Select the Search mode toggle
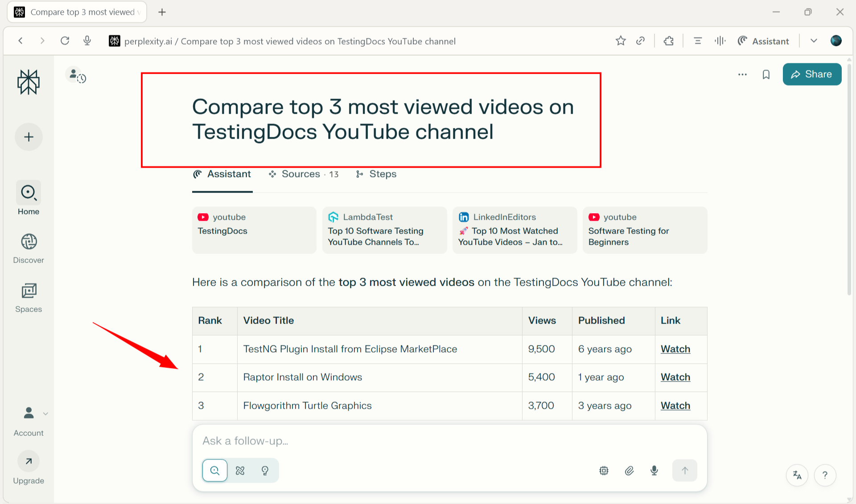This screenshot has height=504, width=856. pyautogui.click(x=215, y=471)
